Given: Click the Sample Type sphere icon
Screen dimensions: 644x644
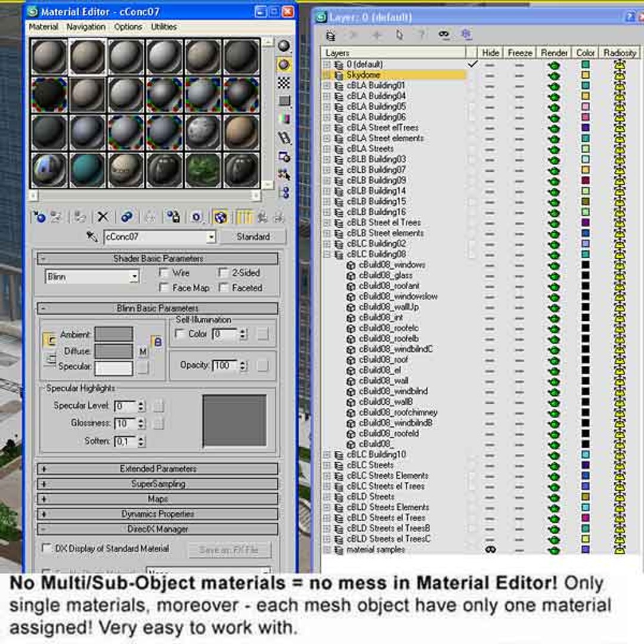Looking at the screenshot, I should pyautogui.click(x=284, y=45).
